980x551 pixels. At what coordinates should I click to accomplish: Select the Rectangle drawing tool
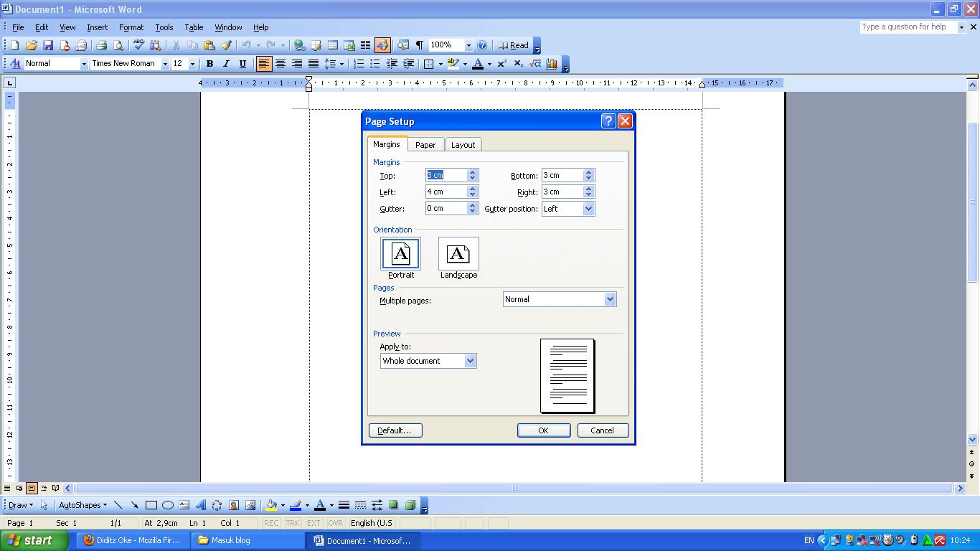pos(151,505)
